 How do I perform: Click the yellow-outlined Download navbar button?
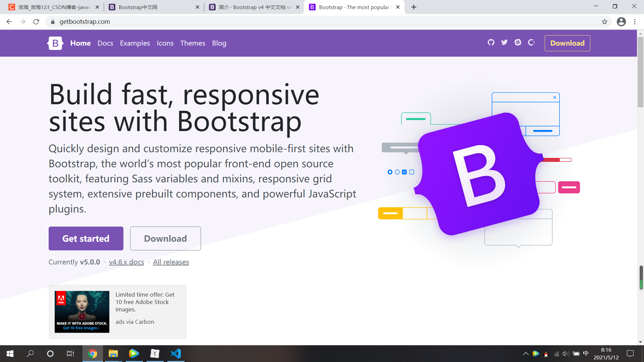(567, 43)
